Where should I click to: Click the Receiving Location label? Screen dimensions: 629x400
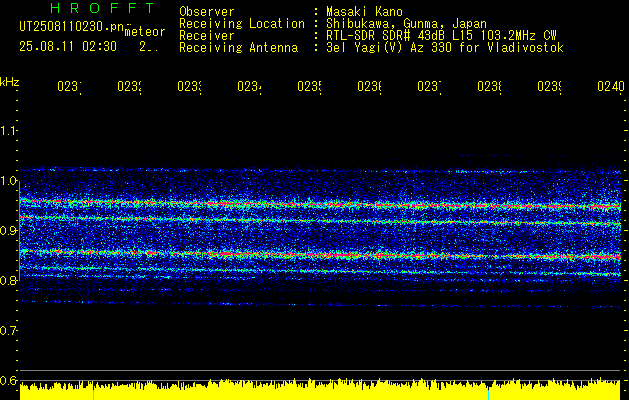242,24
